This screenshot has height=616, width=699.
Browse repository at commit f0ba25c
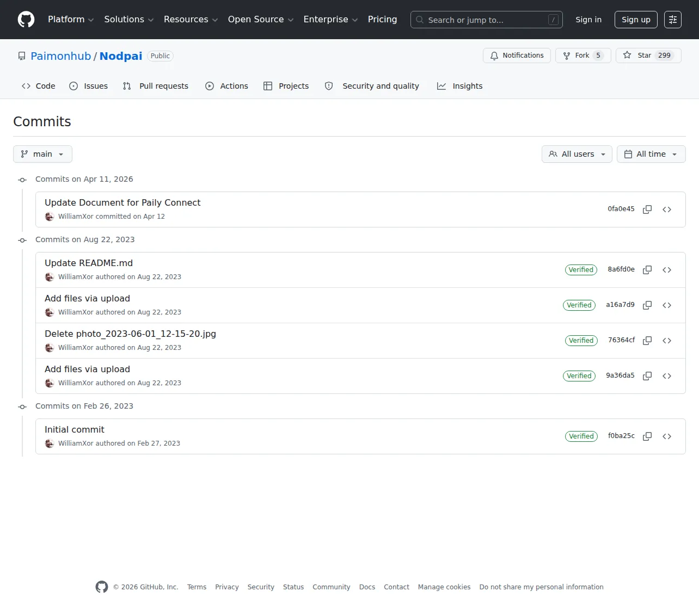(x=667, y=436)
